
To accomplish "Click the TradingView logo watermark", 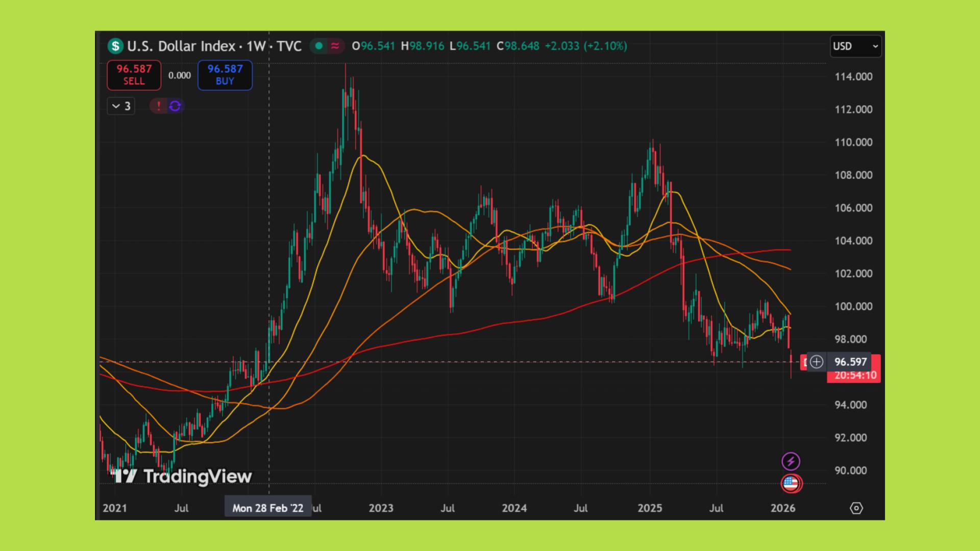I will (x=182, y=476).
